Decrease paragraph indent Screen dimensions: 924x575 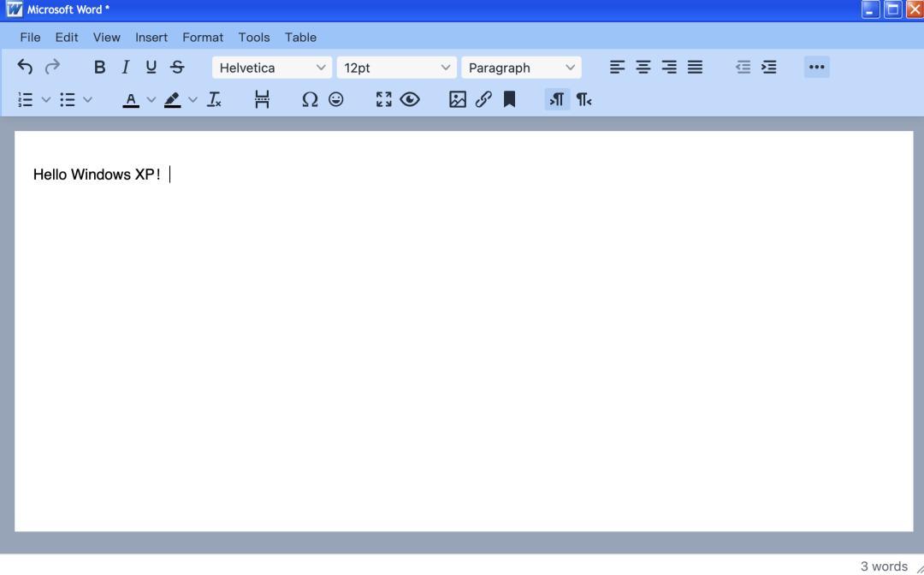tap(743, 67)
